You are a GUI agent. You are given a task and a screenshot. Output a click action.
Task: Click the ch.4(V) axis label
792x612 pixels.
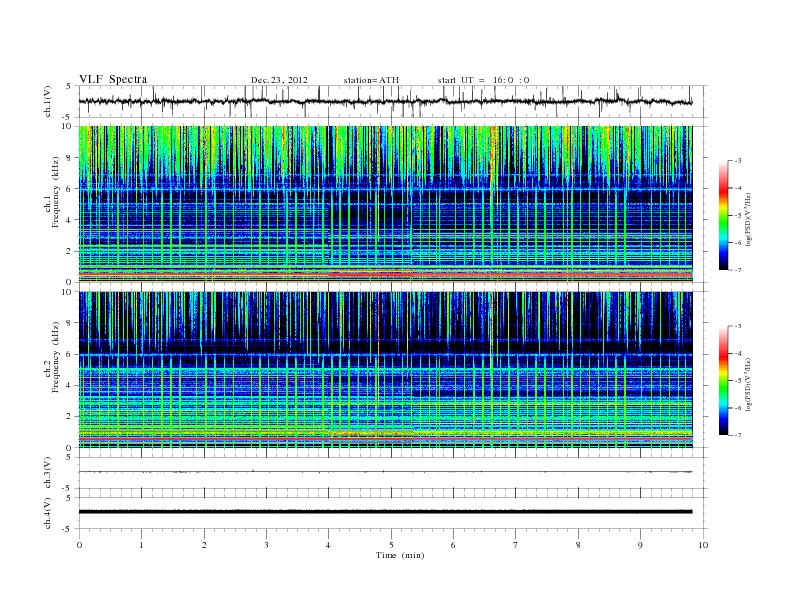click(x=47, y=513)
